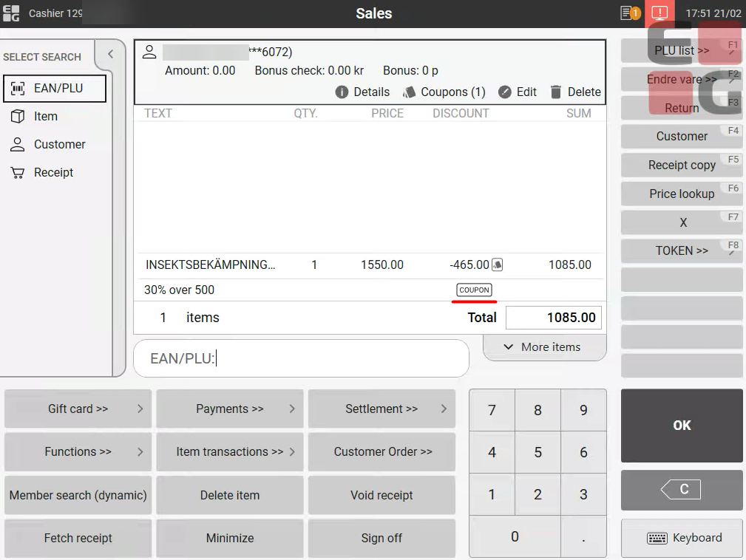
Task: Choose Item in the search list
Action: [x=45, y=117]
